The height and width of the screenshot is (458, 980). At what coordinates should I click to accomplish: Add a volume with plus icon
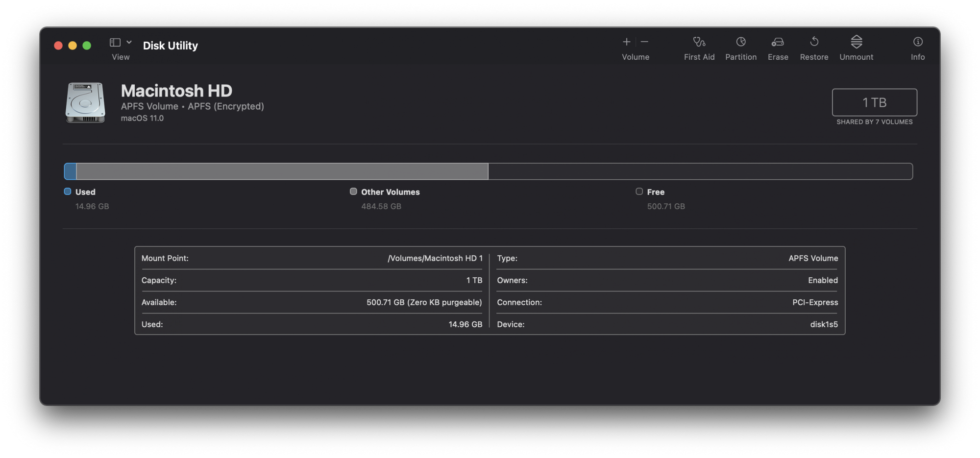coord(626,42)
